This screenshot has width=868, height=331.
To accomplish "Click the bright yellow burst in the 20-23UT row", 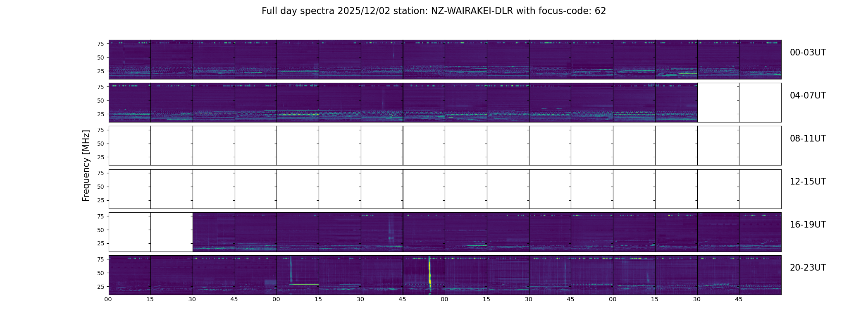I will pyautogui.click(x=430, y=275).
